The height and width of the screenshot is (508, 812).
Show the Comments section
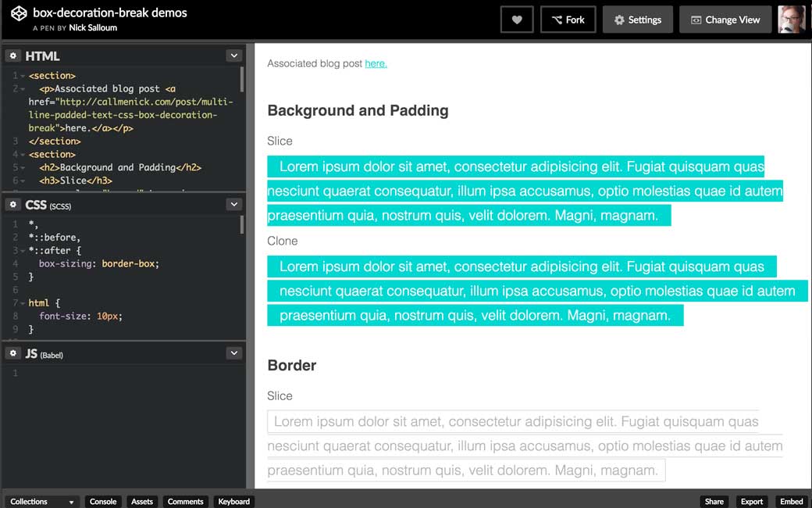(x=185, y=502)
